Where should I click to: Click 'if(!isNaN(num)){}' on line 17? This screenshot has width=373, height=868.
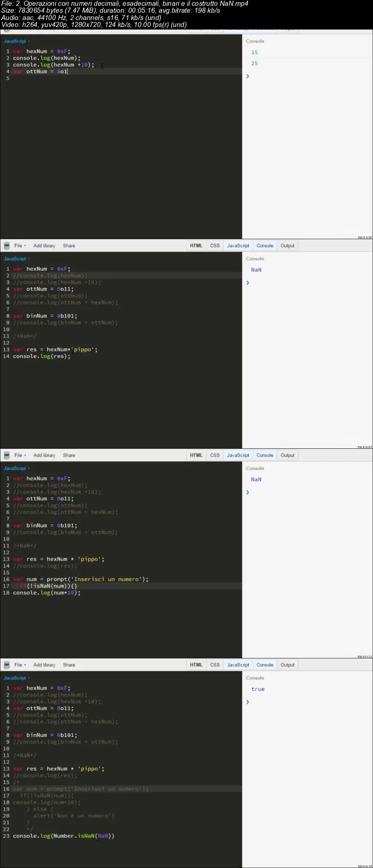pyautogui.click(x=48, y=586)
